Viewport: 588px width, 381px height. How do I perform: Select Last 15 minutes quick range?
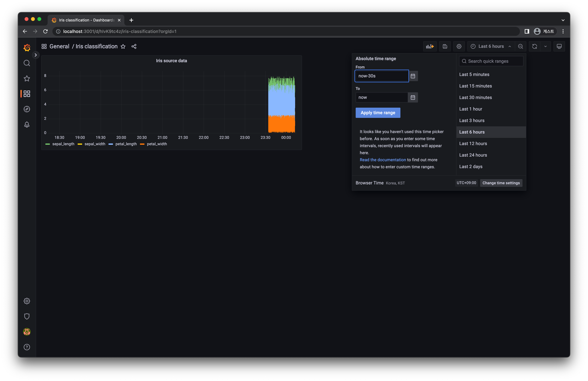pyautogui.click(x=491, y=86)
